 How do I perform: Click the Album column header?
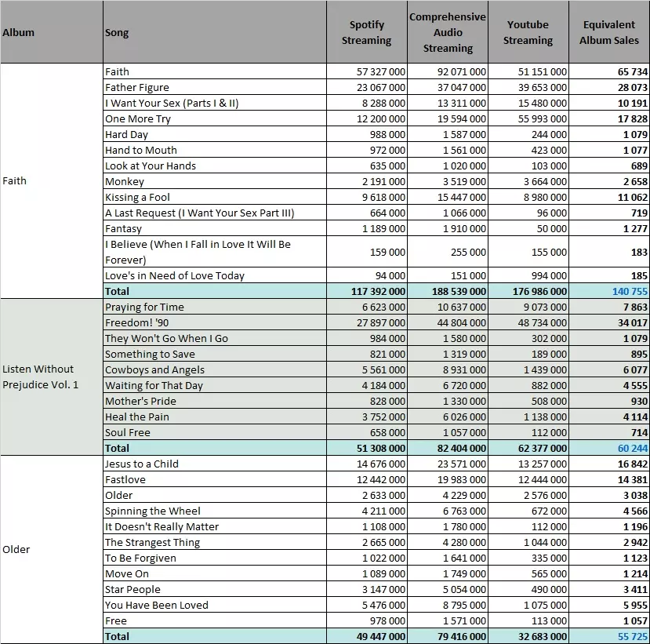click(52, 32)
